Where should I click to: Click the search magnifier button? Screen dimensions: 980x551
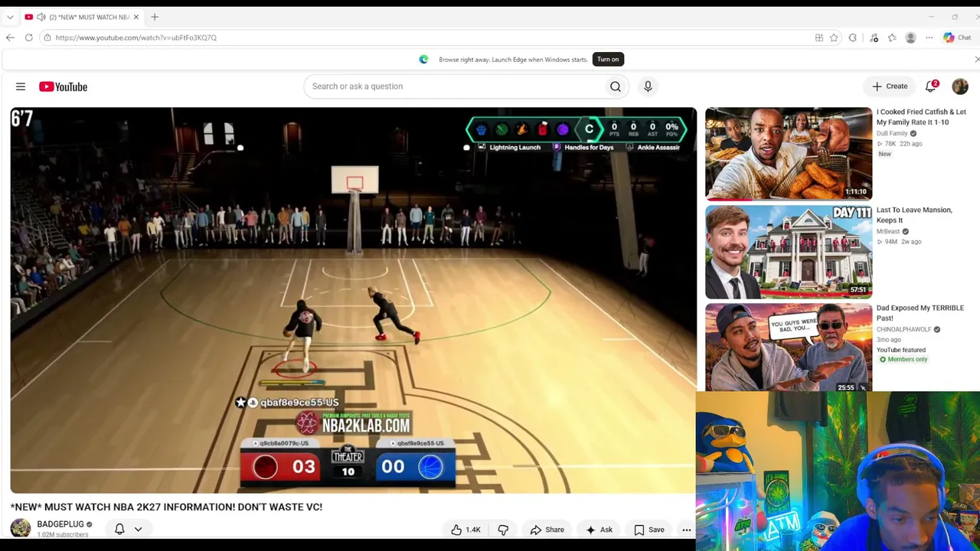(616, 86)
